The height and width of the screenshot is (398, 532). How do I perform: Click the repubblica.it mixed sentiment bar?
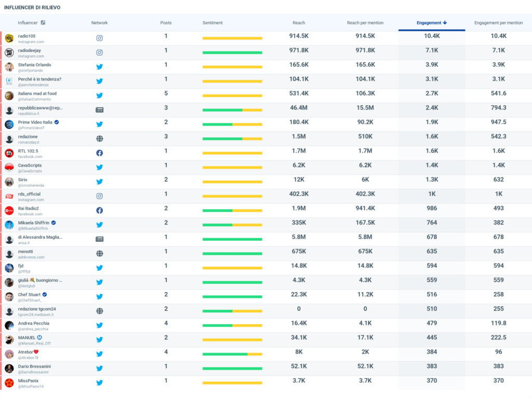tap(232, 110)
